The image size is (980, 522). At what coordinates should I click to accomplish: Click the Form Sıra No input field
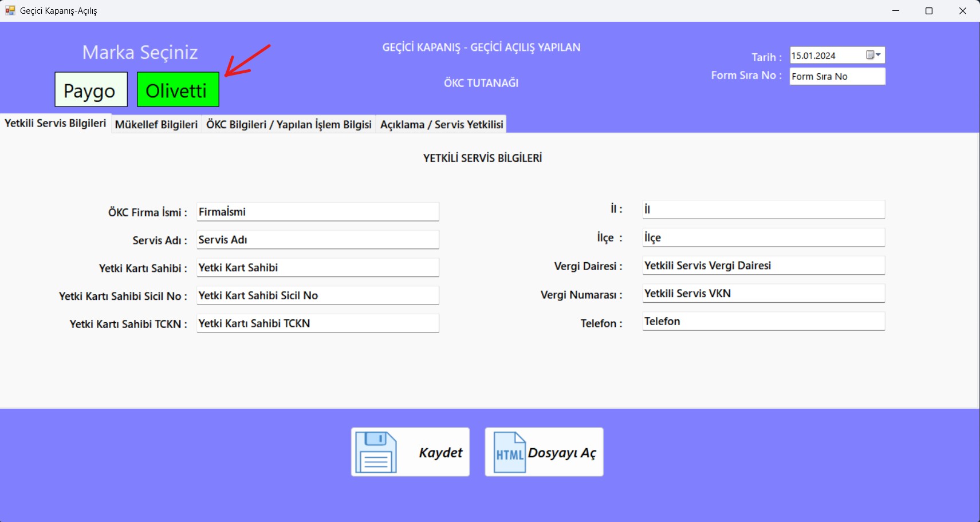pyautogui.click(x=836, y=77)
